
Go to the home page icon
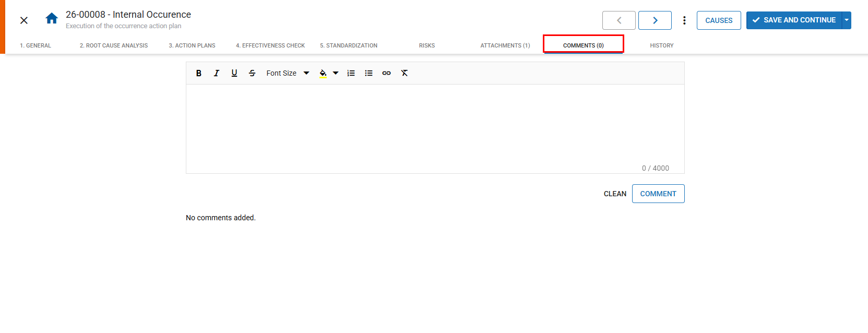pyautogui.click(x=52, y=19)
